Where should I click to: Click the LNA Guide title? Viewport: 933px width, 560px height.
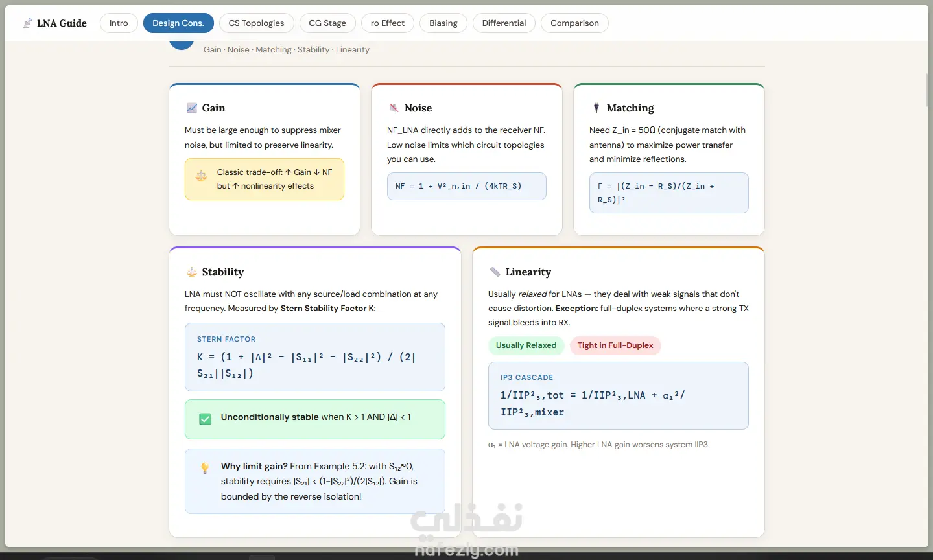click(x=62, y=23)
